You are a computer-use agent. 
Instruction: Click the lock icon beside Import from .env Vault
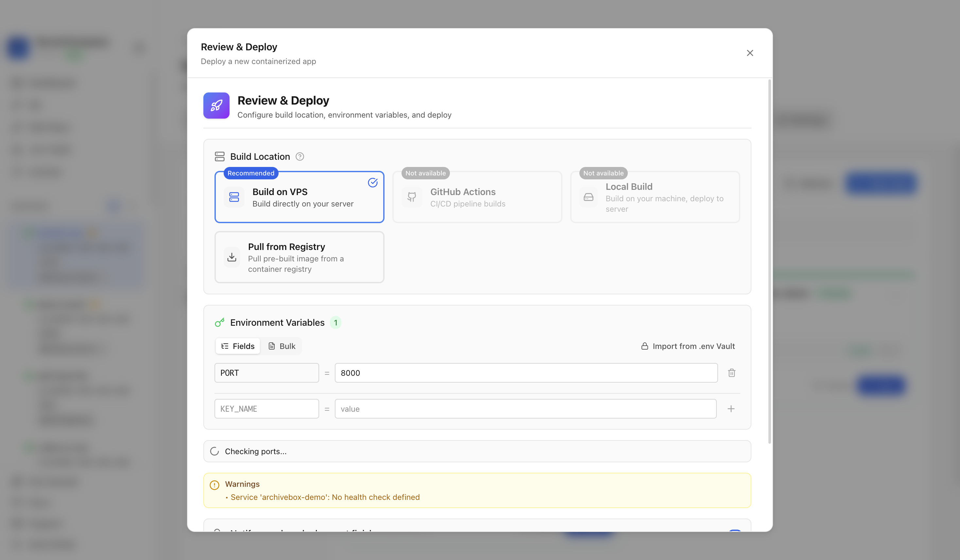click(x=644, y=346)
